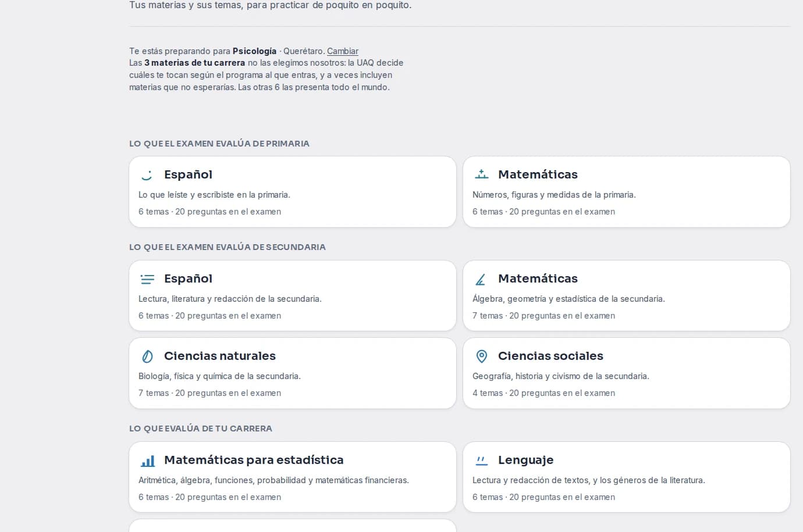Open the Matemáticas secundaria card
The width and height of the screenshot is (803, 532).
(x=627, y=296)
